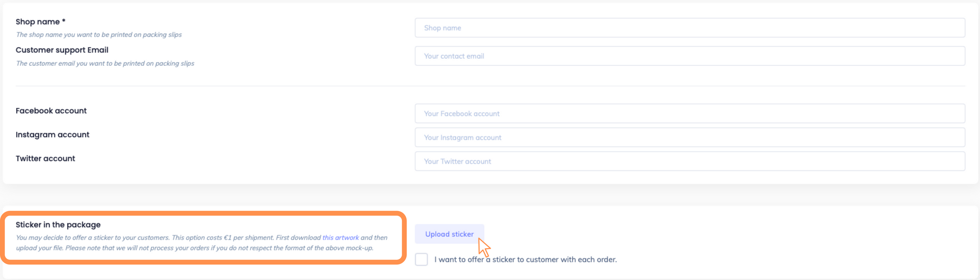Enable the offer sticker checkbox

click(421, 259)
